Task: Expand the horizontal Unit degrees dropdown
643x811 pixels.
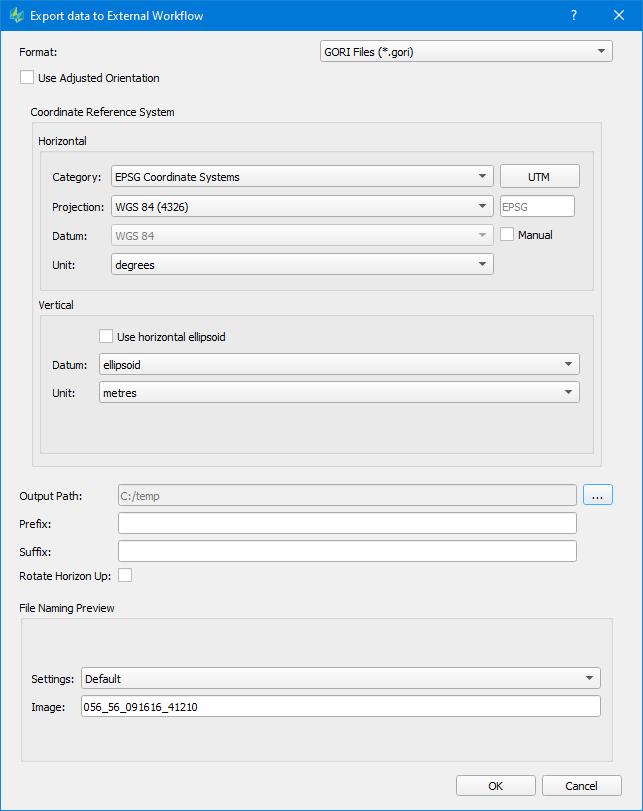Action: click(x=301, y=265)
